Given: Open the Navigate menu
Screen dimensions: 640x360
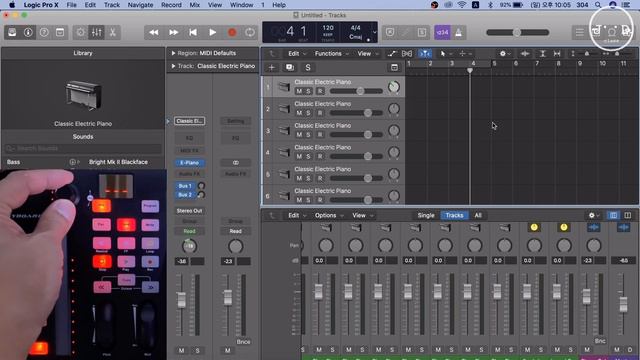Looking at the screenshot, I should tap(140, 5).
